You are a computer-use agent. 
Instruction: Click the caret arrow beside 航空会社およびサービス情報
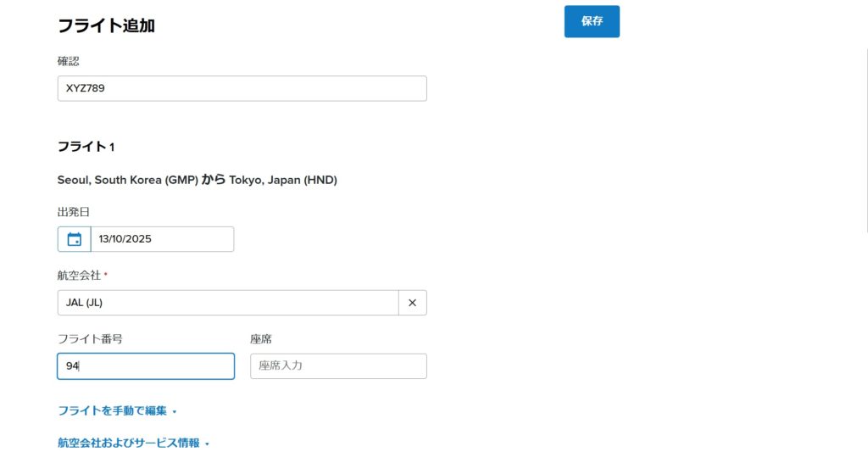pos(207,444)
